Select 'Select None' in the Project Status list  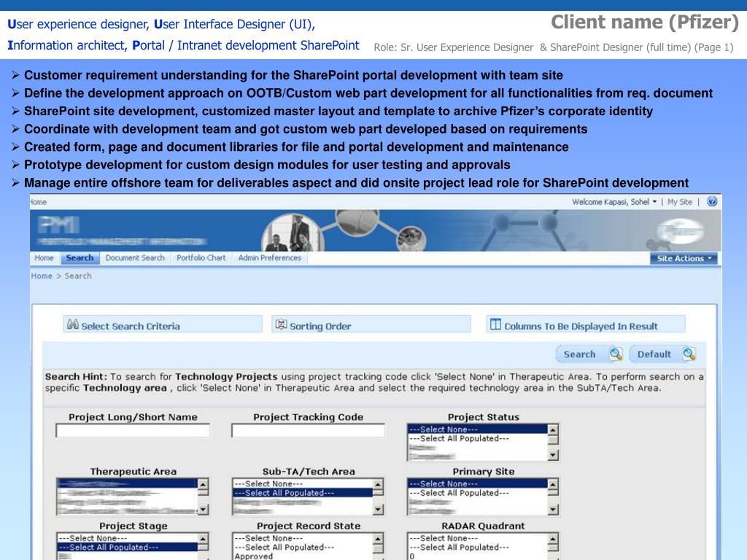[477, 429]
